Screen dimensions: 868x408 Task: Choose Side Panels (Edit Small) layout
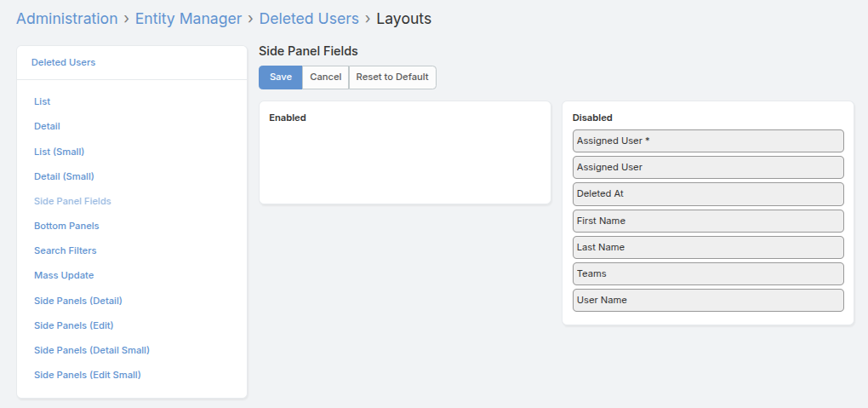(x=88, y=375)
